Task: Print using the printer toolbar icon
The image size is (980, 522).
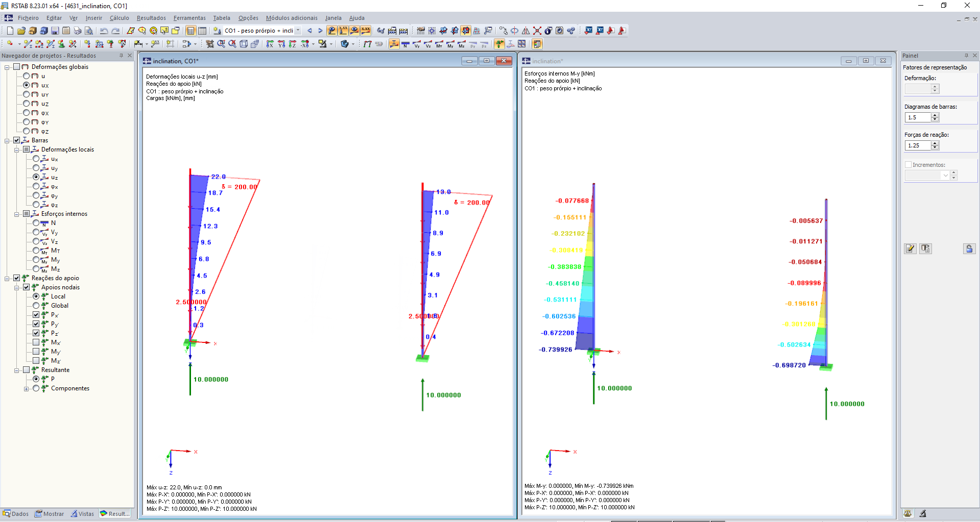Action: click(x=78, y=31)
